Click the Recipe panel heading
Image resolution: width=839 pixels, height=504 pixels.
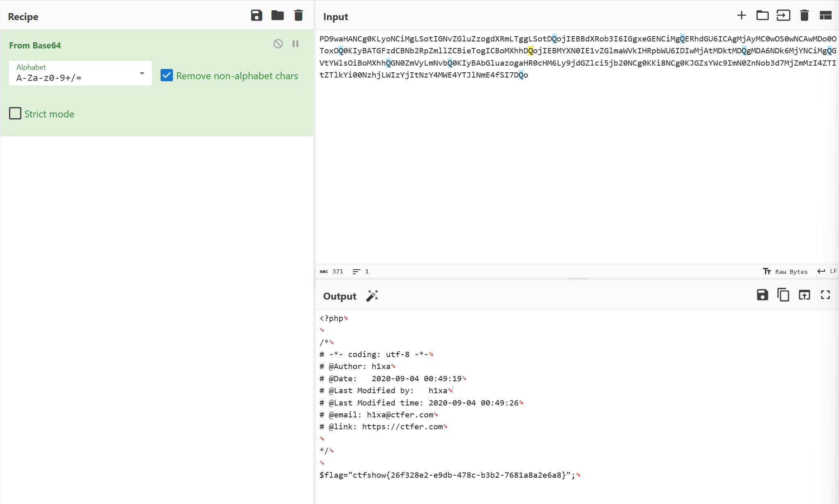23,17
